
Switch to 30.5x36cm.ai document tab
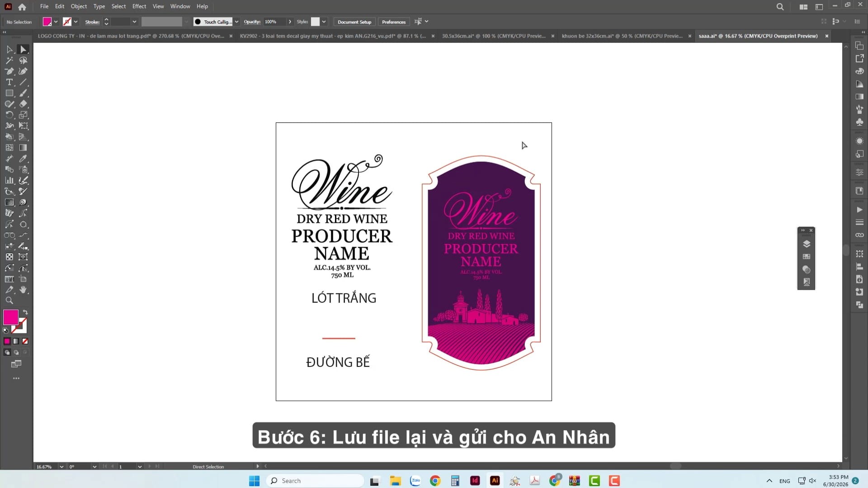493,36
